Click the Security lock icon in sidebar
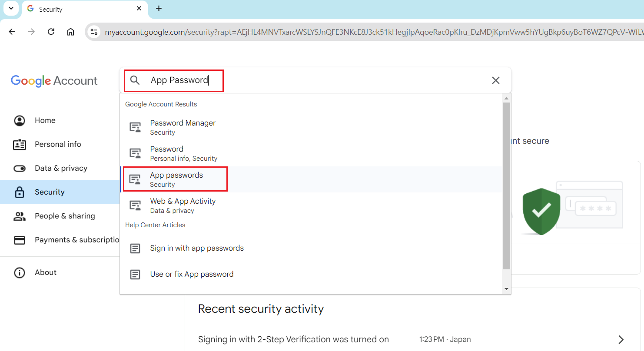The image size is (644, 351). (x=20, y=192)
